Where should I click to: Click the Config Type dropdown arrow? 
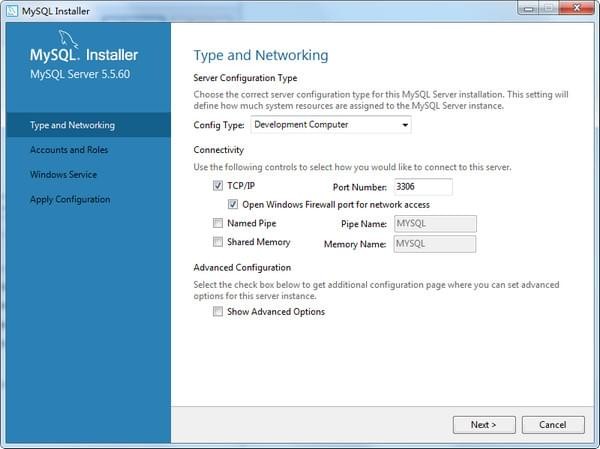click(x=404, y=125)
